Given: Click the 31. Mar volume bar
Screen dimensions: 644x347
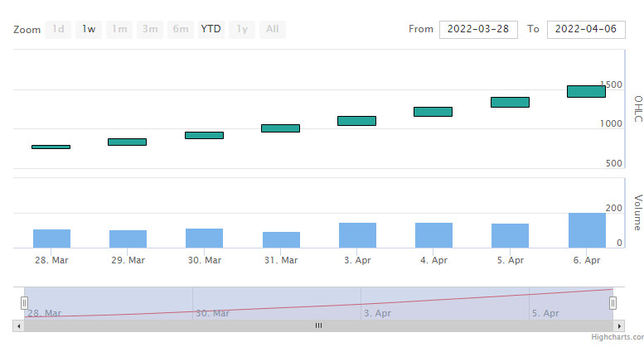Looking at the screenshot, I should click(281, 240).
